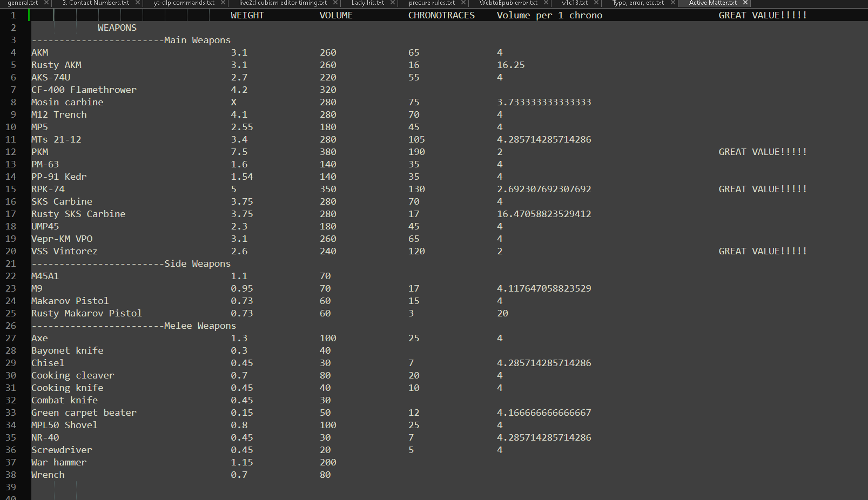Select the Typo, error, etc.txt tab
Screen dimensions: 868x500
(638, 3)
